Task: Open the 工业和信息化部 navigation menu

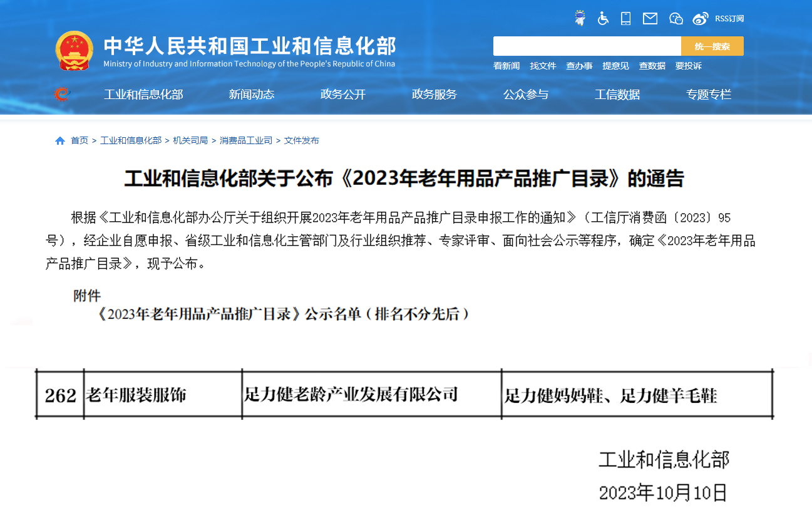Action: coord(143,95)
